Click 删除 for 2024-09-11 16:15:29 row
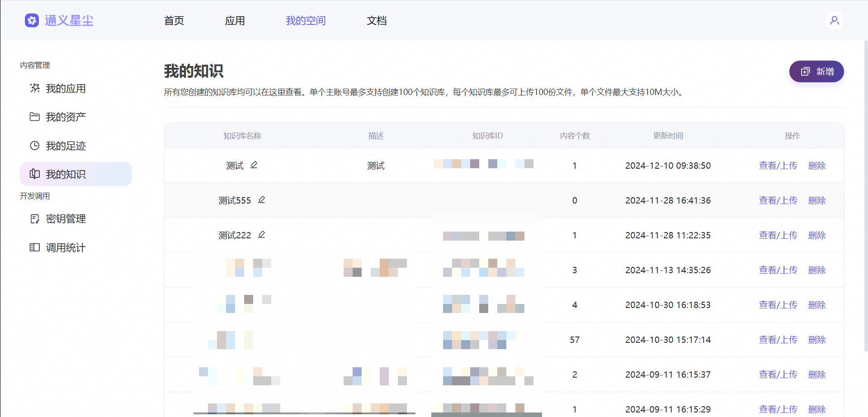868x417 pixels. coord(817,409)
